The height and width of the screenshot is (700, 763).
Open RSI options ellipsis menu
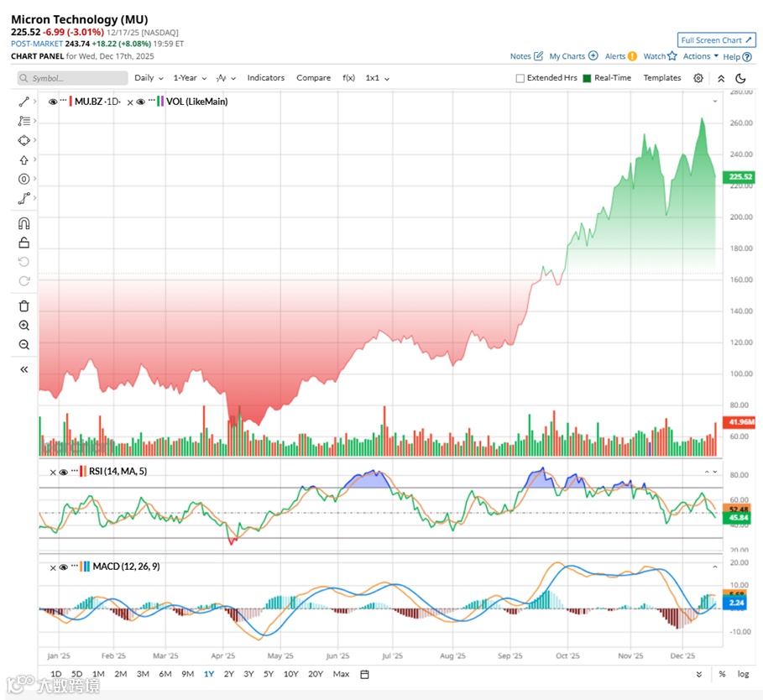coord(74,470)
